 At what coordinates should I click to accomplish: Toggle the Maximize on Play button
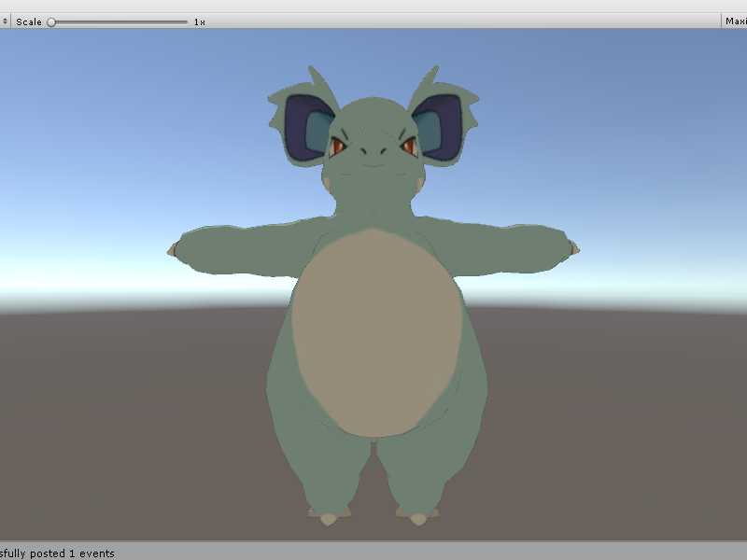pos(735,21)
